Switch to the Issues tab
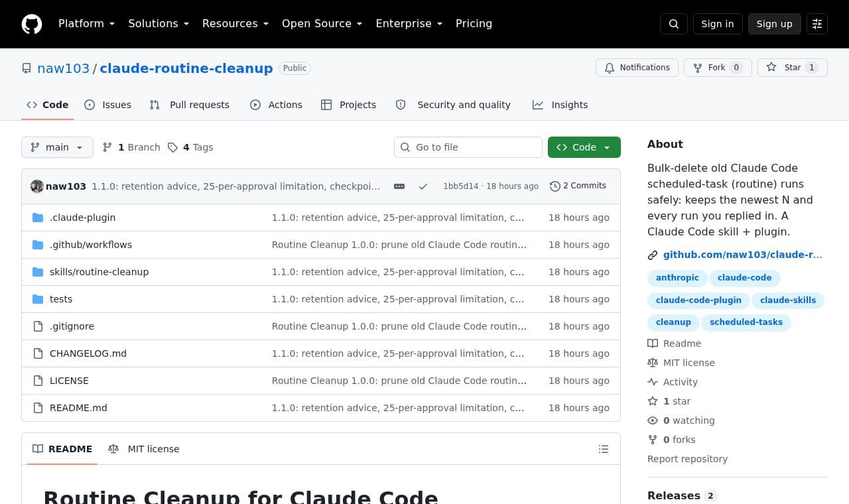849x504 pixels. click(108, 105)
